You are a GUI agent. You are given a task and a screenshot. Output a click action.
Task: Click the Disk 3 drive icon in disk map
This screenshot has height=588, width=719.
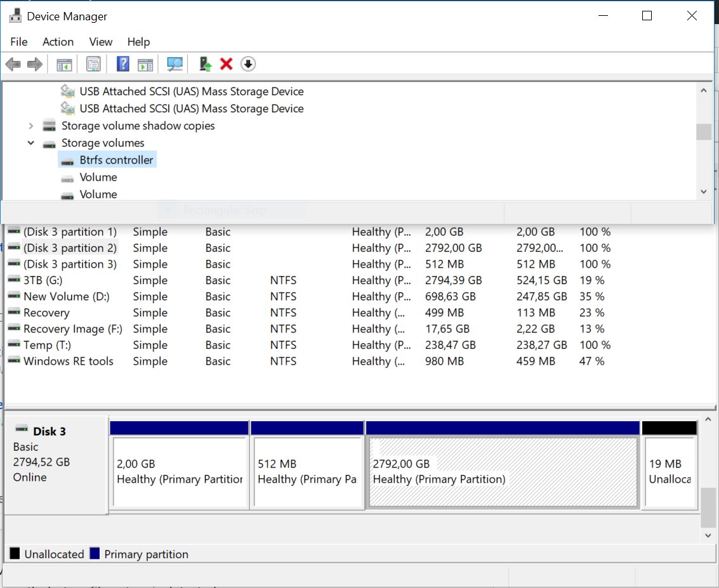click(22, 429)
